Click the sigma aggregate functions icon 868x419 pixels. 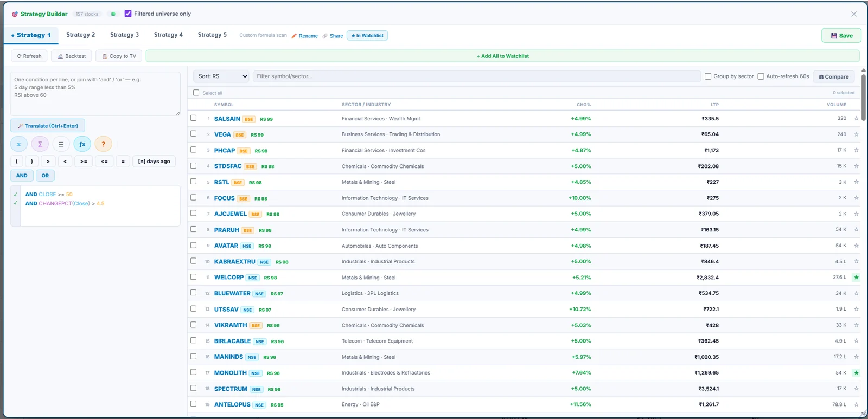click(40, 144)
